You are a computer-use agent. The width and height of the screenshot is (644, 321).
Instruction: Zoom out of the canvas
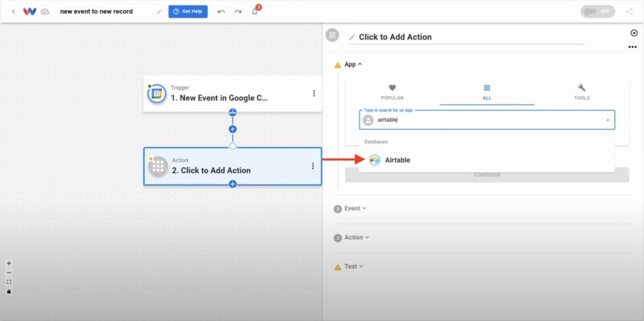tap(9, 273)
